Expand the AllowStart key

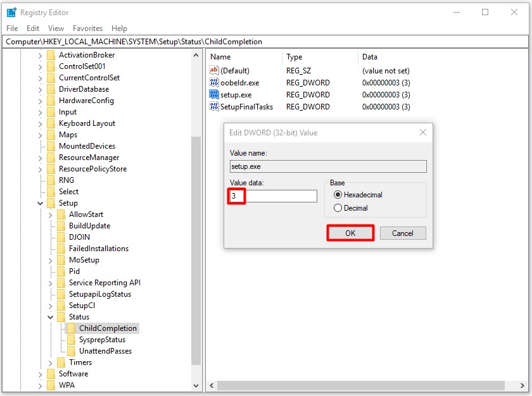coord(50,215)
